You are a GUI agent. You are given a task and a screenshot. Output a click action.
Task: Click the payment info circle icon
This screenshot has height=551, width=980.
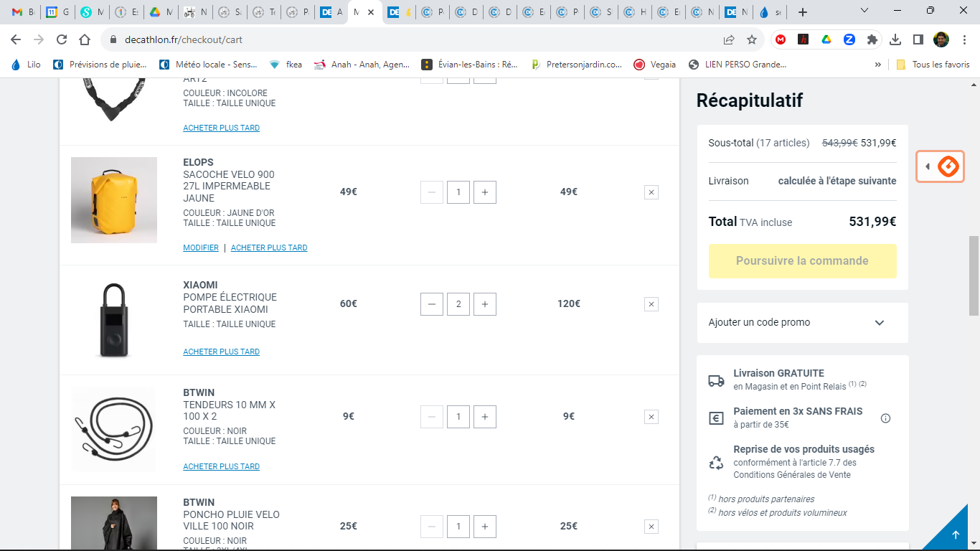(885, 418)
